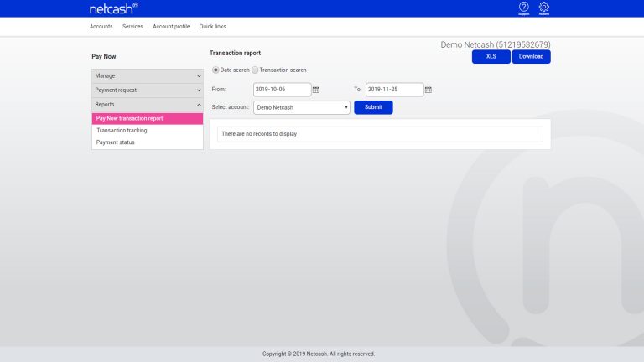The image size is (644, 362).
Task: Expand the Payment request section
Action: coord(148,90)
